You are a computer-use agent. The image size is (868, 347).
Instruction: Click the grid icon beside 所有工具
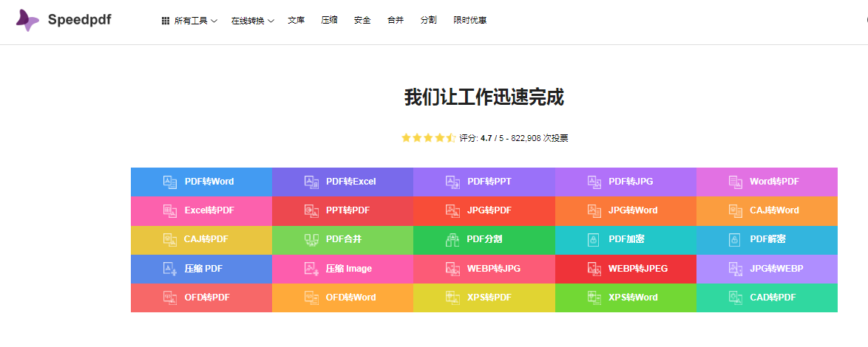tap(165, 21)
